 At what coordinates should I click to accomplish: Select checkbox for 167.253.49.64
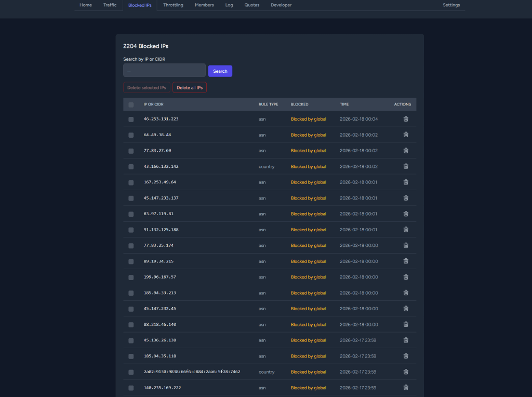click(x=131, y=182)
